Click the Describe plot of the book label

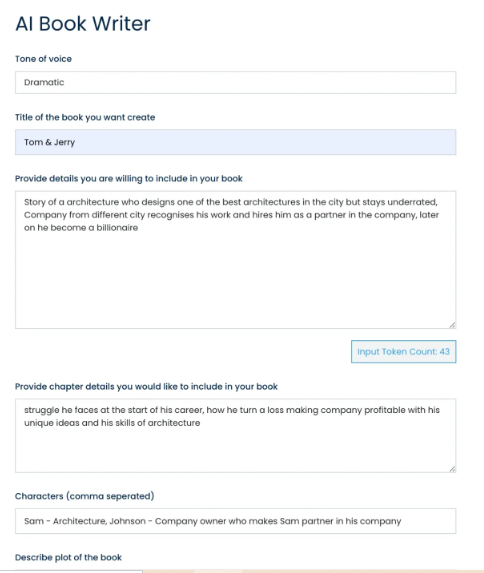click(x=68, y=557)
